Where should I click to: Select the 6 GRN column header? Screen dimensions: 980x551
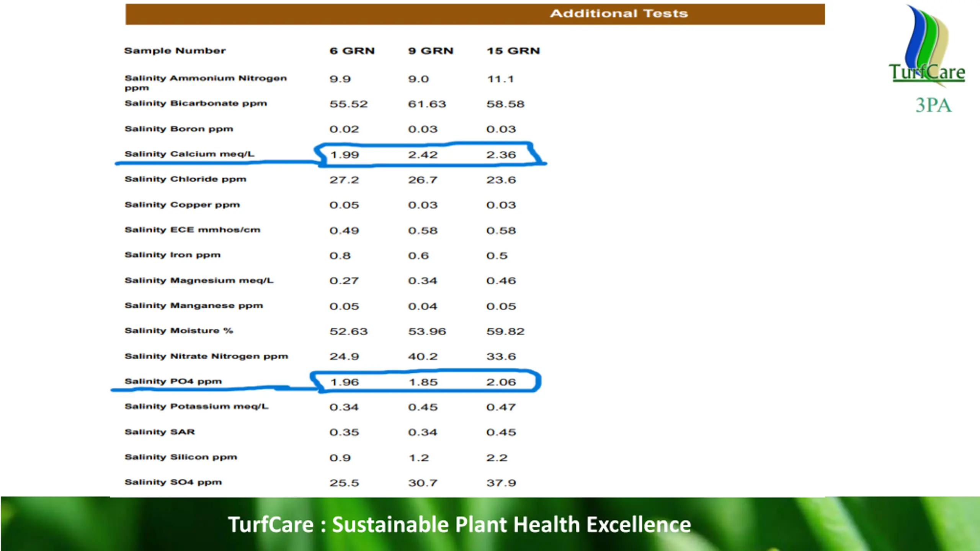tap(352, 51)
